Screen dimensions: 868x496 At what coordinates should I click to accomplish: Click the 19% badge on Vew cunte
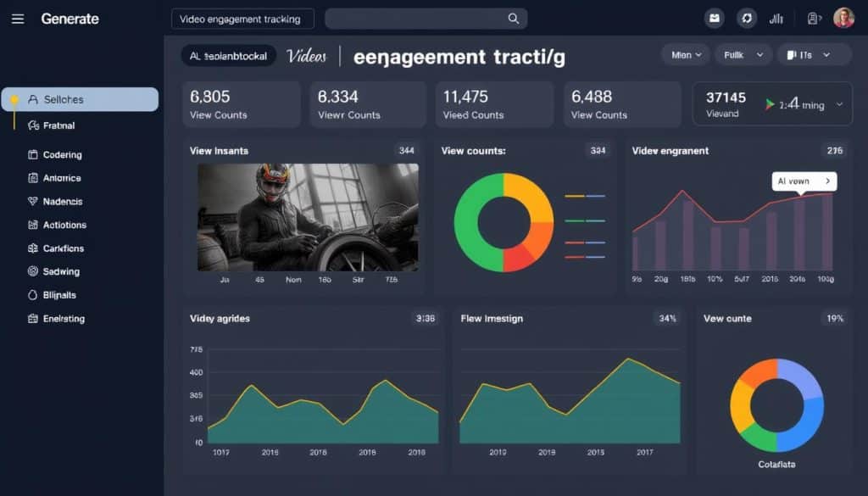pos(835,318)
